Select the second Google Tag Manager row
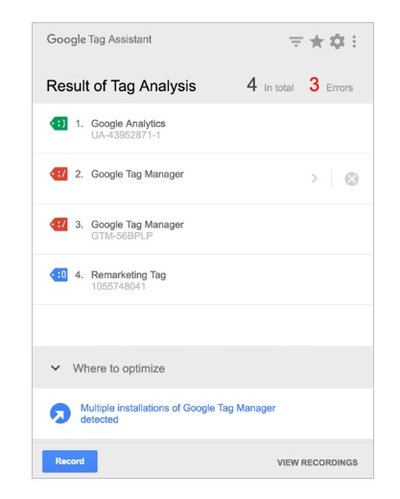 tap(203, 179)
